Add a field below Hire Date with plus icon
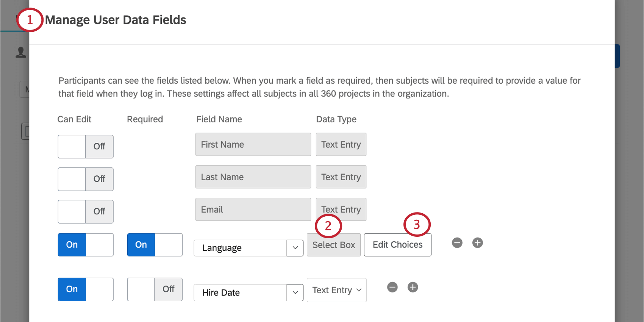This screenshot has height=322, width=644. 413,287
